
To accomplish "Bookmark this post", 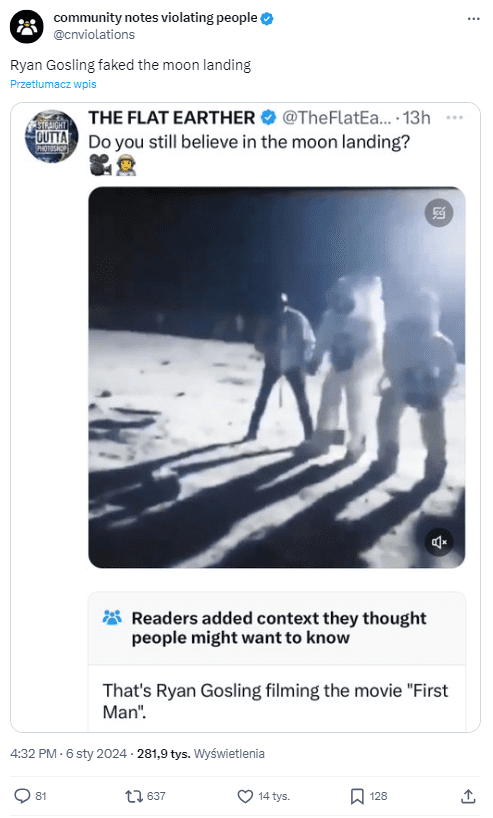I will point(357,796).
